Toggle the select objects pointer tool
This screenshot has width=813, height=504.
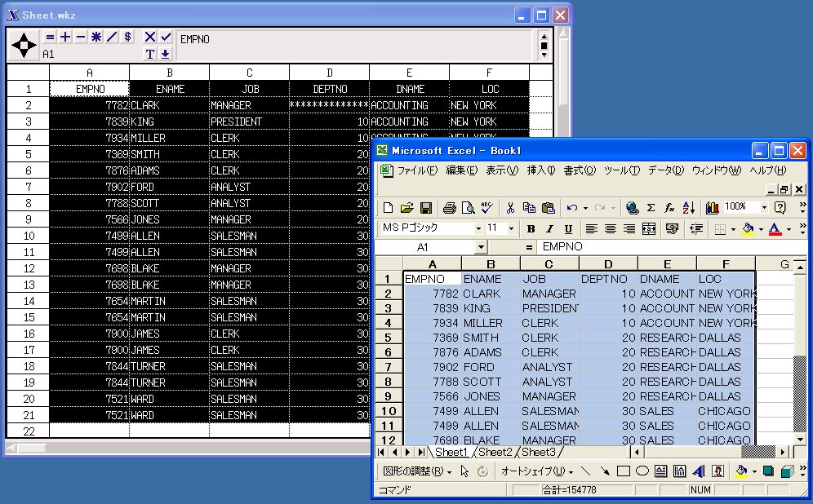coord(464,471)
